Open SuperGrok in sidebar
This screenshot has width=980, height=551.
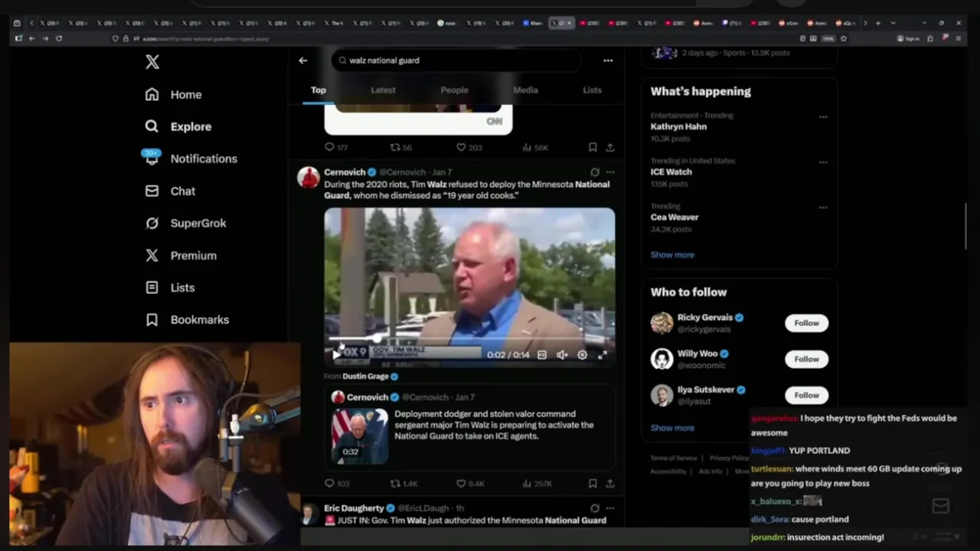click(x=186, y=223)
